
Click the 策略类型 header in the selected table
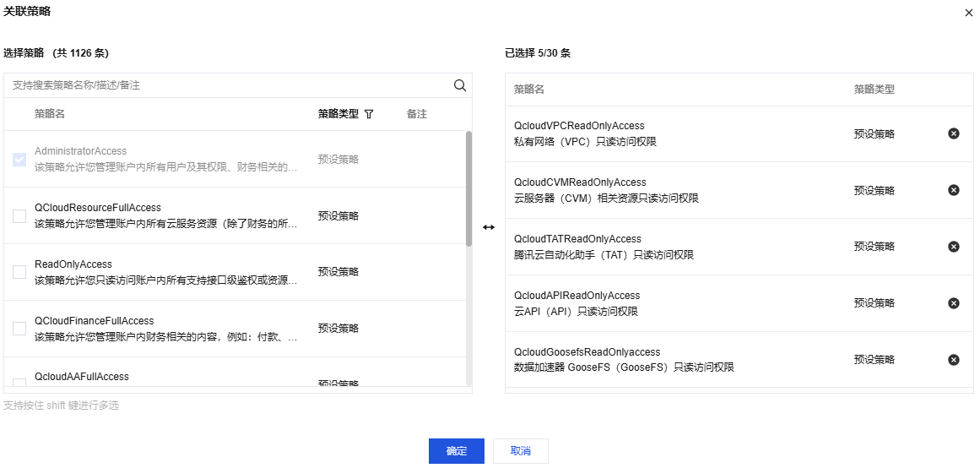(x=874, y=89)
